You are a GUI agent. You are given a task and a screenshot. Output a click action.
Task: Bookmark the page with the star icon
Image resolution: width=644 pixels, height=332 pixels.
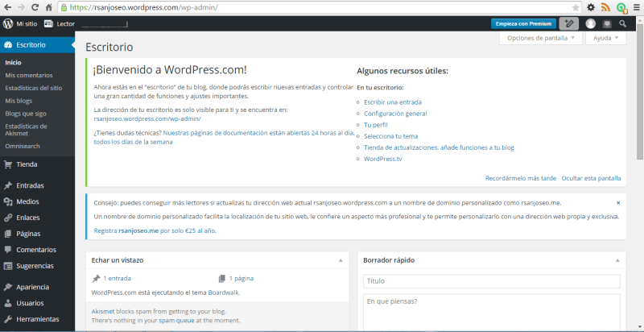click(576, 7)
